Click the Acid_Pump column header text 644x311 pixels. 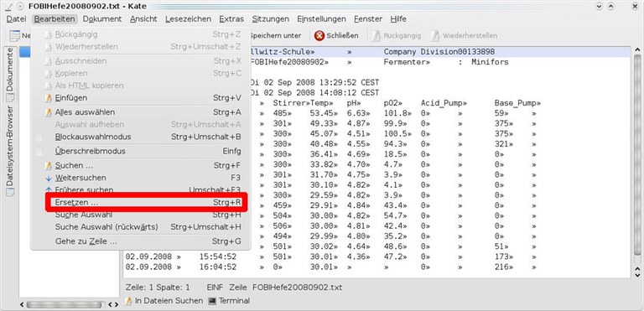pyautogui.click(x=442, y=103)
